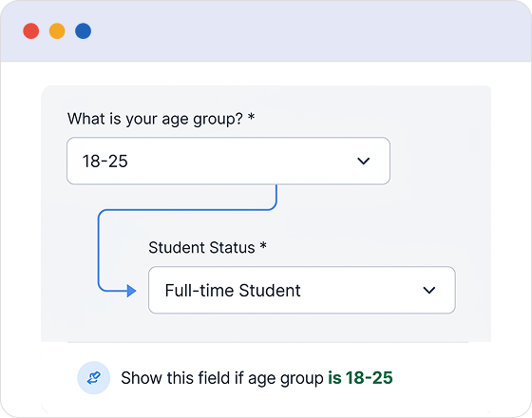Click the required asterisk next to age group

pos(251,117)
